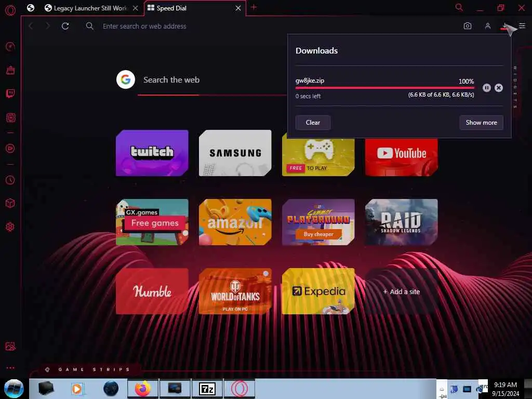Open GX Cleaner briefcase icon in sidebar

point(10,70)
